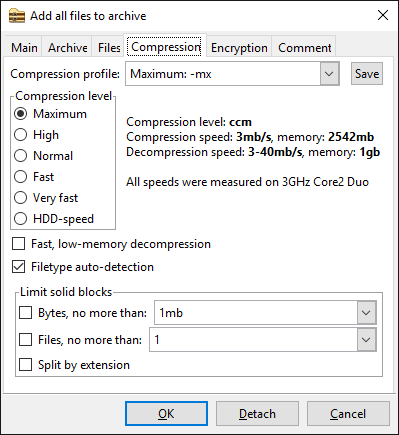
Task: Open the Encryption tab
Action: (239, 48)
